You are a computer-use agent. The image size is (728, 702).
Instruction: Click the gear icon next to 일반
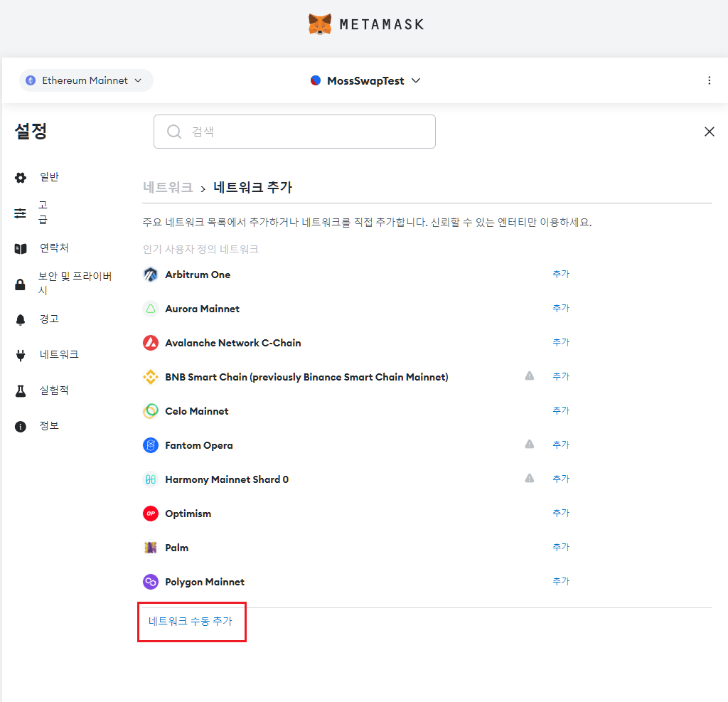click(21, 178)
